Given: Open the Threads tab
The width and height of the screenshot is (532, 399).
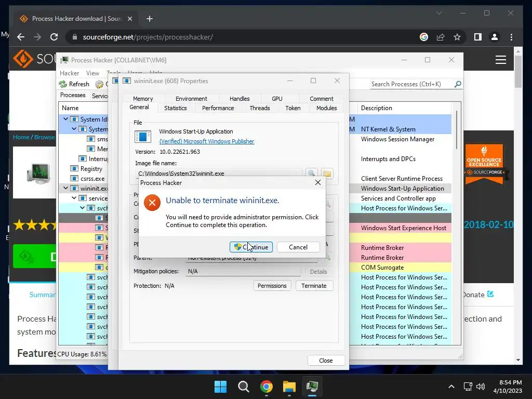Looking at the screenshot, I should (x=260, y=108).
